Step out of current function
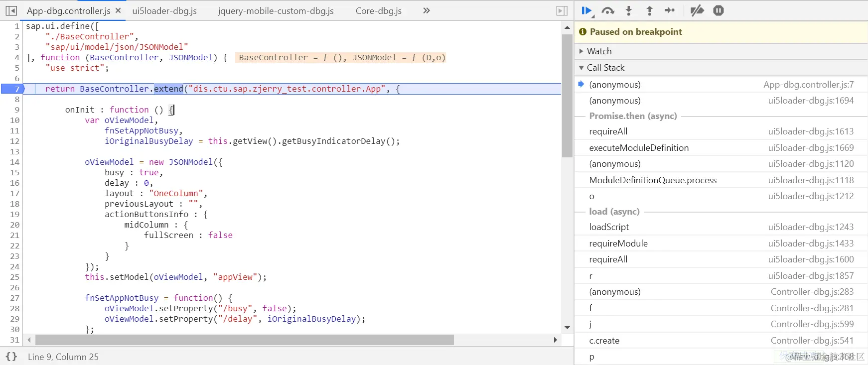The height and width of the screenshot is (365, 868). pos(649,10)
